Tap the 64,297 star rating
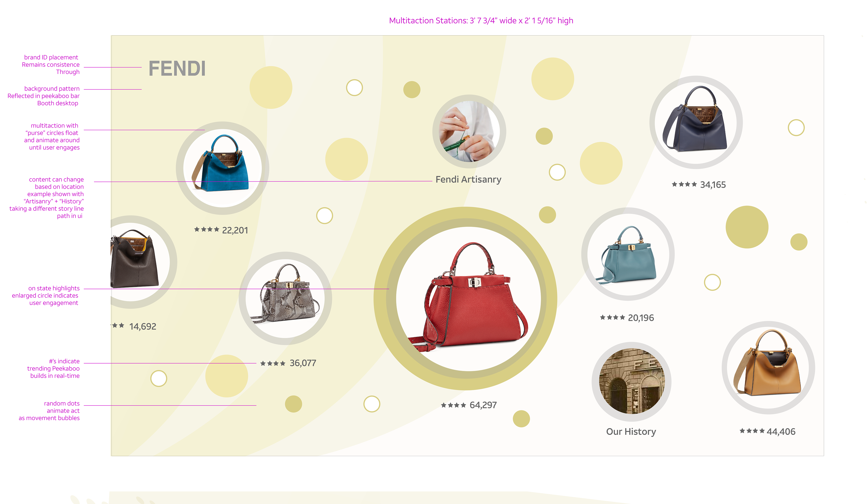The height and width of the screenshot is (504, 868). coord(469,405)
